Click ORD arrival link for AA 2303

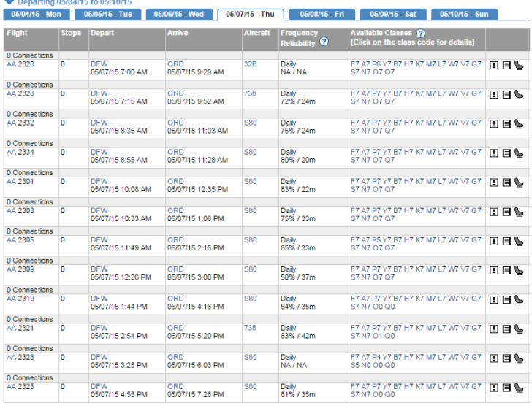click(x=175, y=210)
